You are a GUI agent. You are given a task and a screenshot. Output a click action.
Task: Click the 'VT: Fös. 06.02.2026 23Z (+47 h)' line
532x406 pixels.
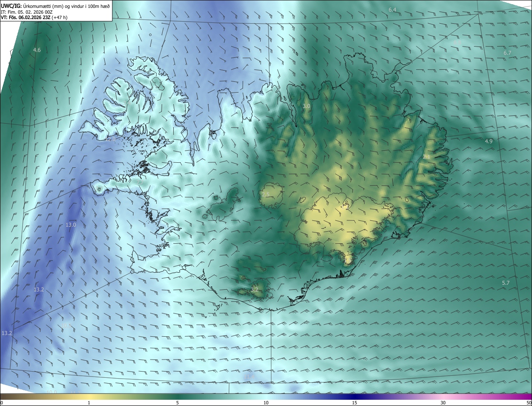[x=34, y=17]
